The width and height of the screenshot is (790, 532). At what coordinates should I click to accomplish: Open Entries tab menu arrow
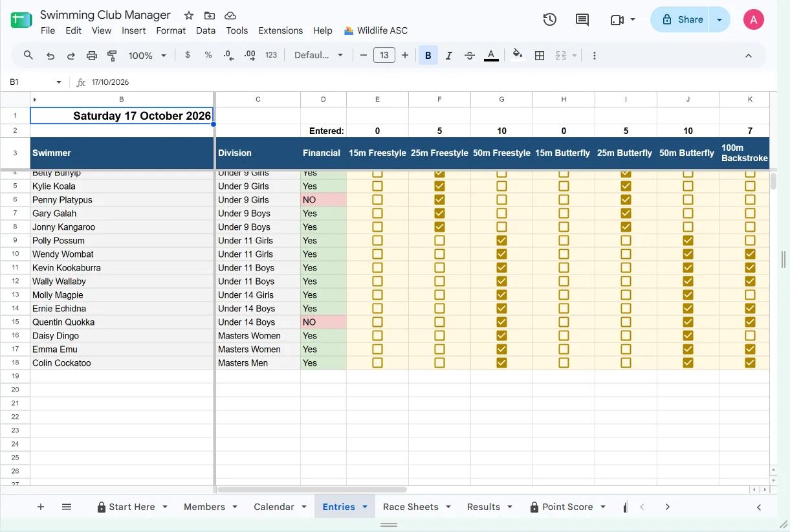point(365,507)
